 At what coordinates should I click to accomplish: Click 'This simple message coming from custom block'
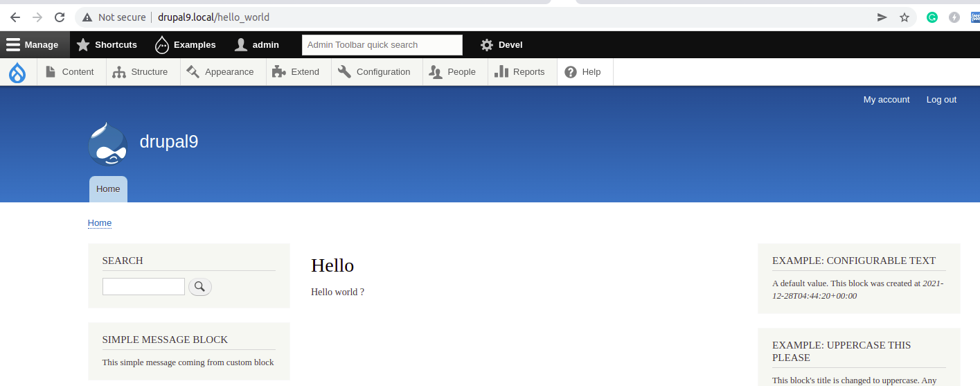(188, 362)
